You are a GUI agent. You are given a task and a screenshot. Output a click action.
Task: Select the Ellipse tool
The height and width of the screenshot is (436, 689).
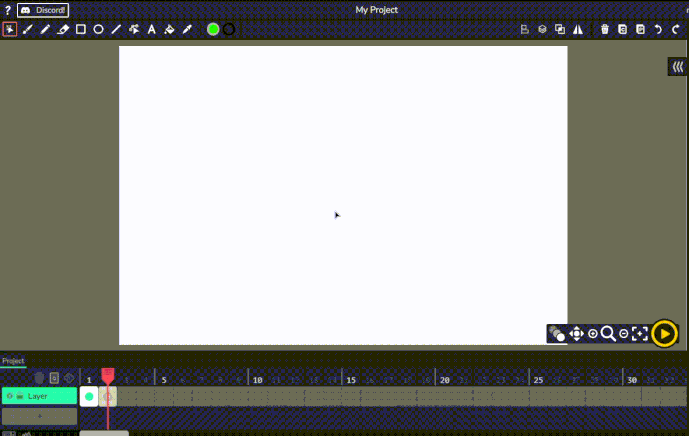tap(98, 29)
